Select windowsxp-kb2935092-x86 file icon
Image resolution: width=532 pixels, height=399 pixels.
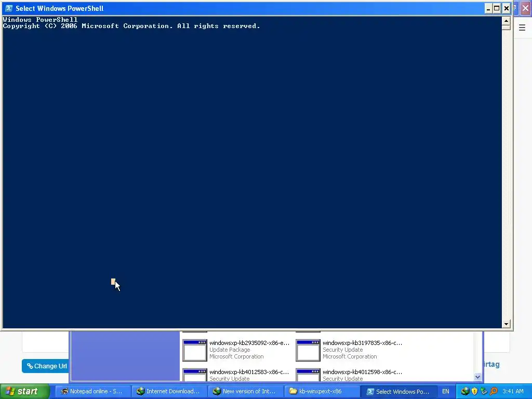195,350
